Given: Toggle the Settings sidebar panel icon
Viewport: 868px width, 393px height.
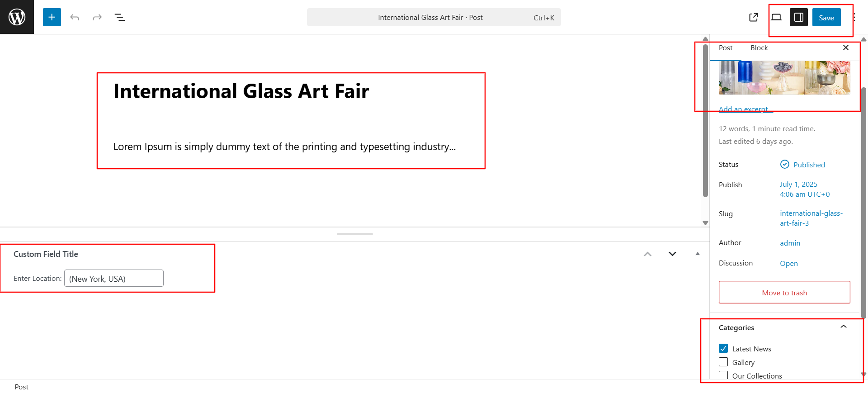Looking at the screenshot, I should click(x=799, y=17).
